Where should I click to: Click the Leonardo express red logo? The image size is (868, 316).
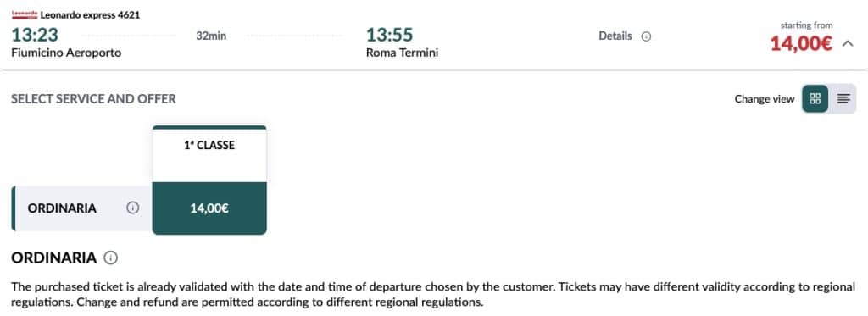(25, 15)
